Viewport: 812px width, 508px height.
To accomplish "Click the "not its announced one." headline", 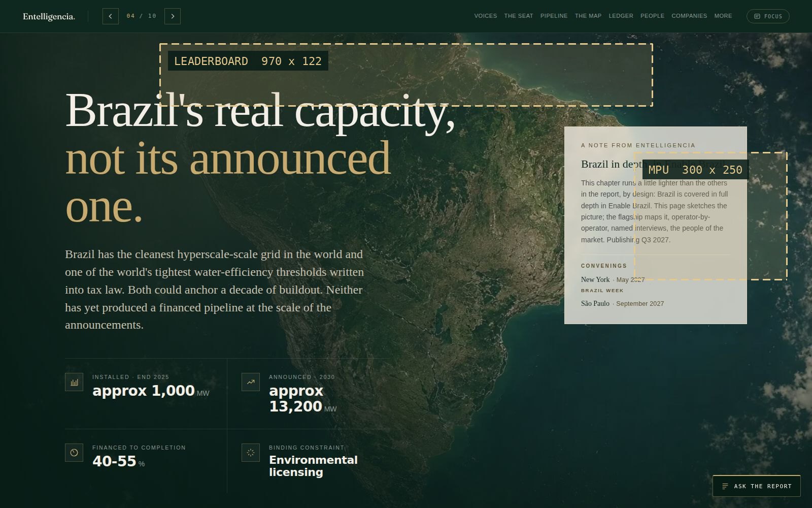I will coord(228,182).
